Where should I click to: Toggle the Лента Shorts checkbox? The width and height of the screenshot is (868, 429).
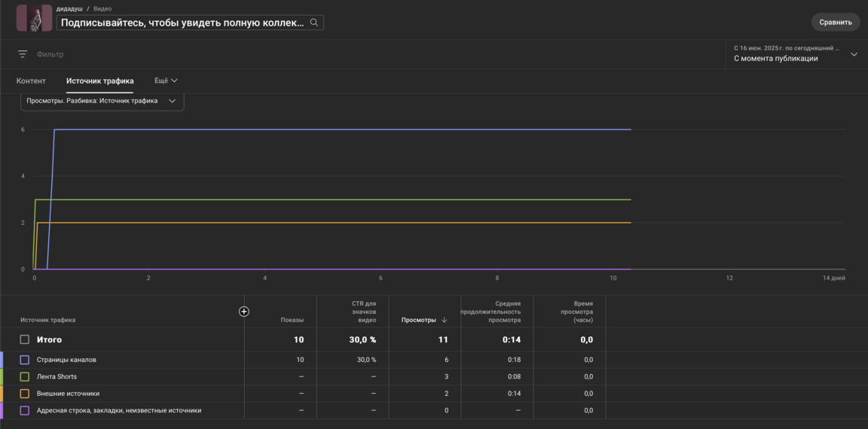click(x=25, y=376)
